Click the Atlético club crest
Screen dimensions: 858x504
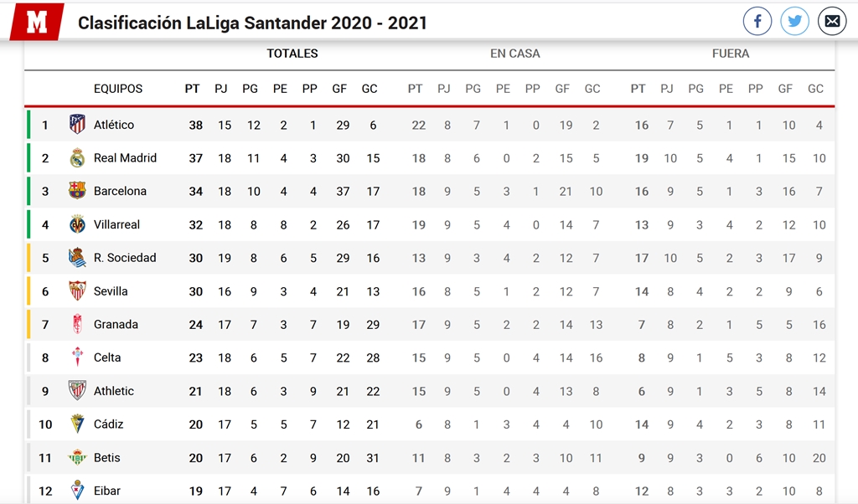[77, 125]
